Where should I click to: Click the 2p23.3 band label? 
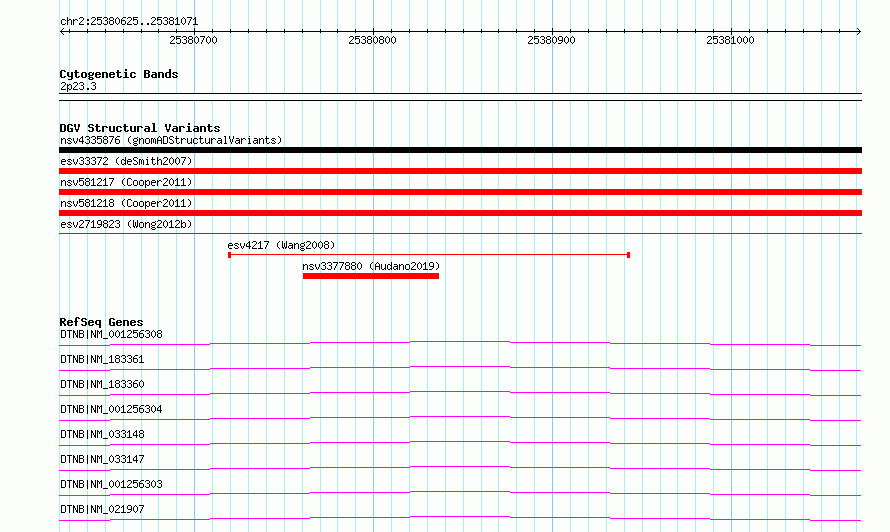coord(78,86)
